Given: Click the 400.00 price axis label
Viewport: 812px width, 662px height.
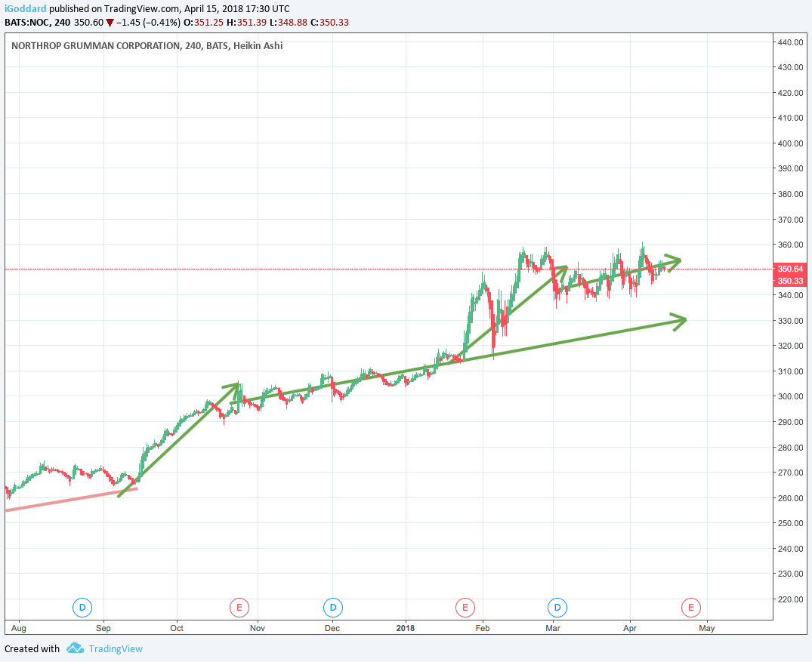Looking at the screenshot, I should (790, 143).
